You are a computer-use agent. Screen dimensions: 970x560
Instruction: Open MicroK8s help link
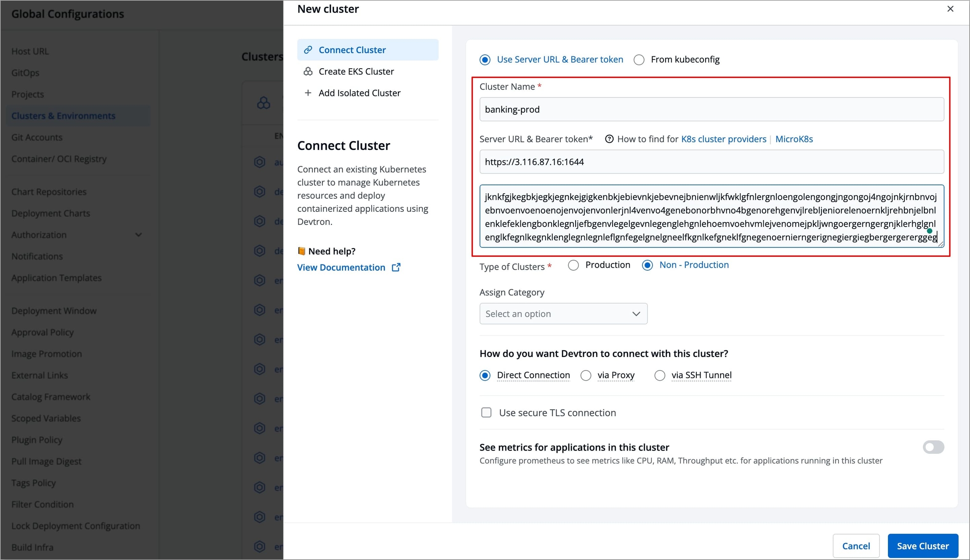click(x=794, y=139)
